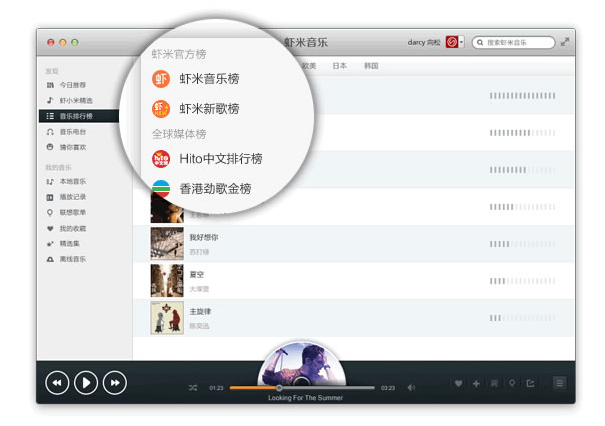This screenshot has height=426, width=605.
Task: Open the album cover of 夏空
Action: pos(167,281)
